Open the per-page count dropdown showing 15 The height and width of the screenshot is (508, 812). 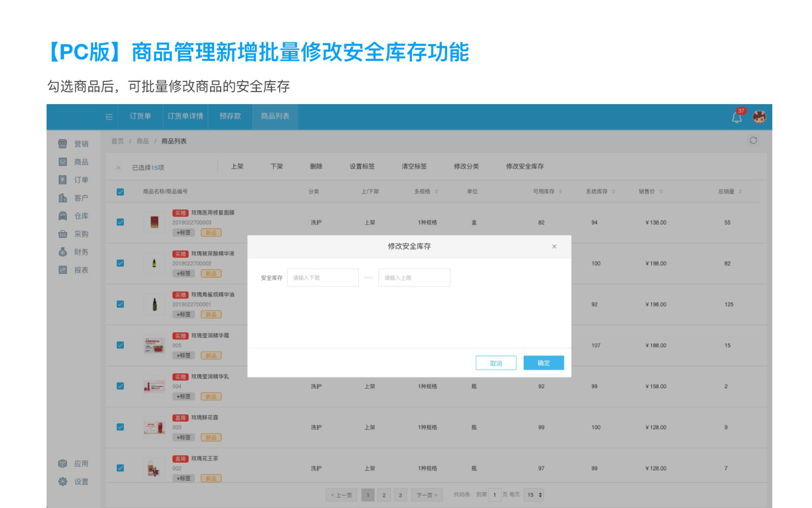point(534,495)
